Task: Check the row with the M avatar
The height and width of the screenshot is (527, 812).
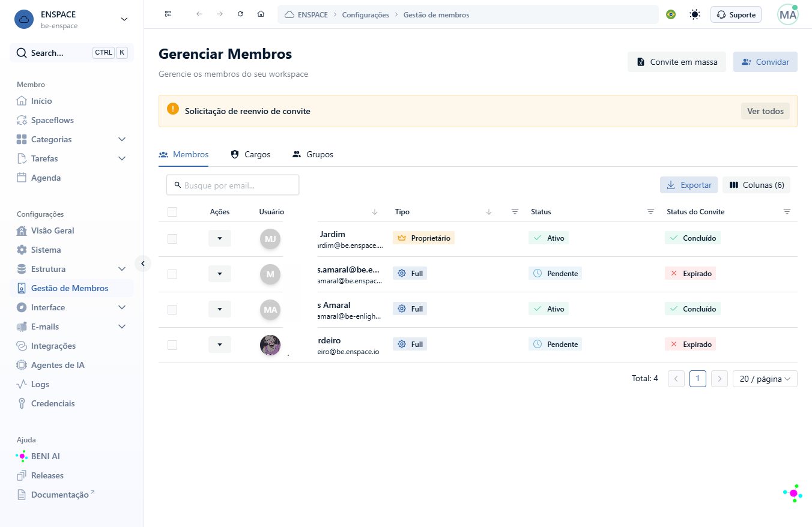Action: coord(172,274)
